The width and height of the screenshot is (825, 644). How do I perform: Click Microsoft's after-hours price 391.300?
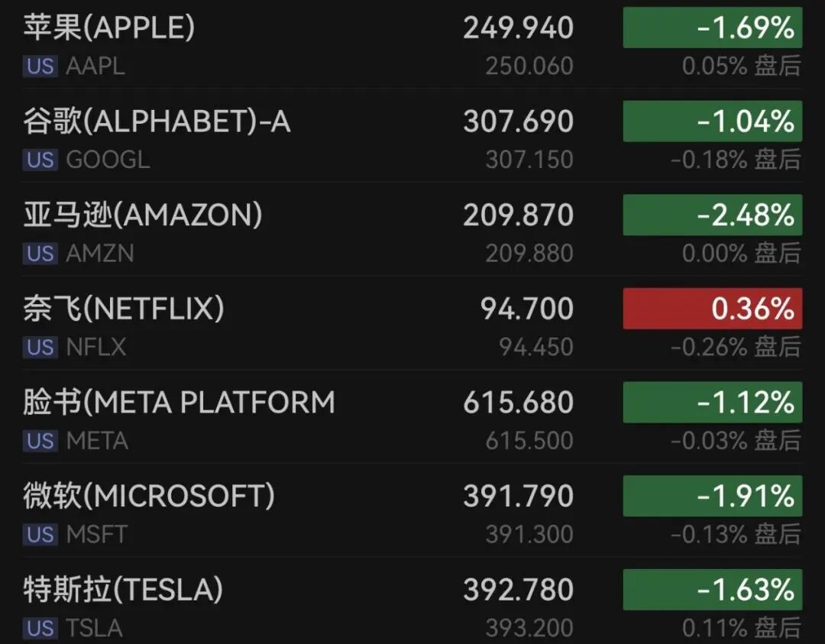[529, 535]
